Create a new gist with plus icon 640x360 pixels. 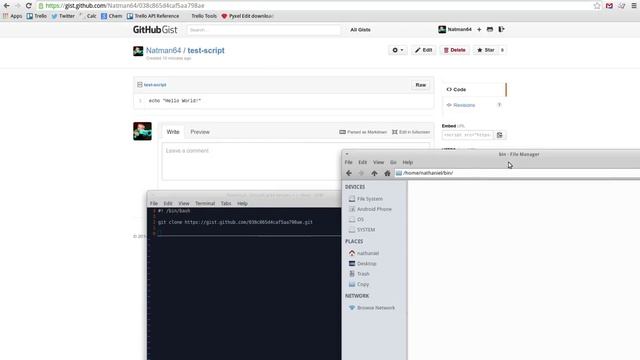coord(479,29)
